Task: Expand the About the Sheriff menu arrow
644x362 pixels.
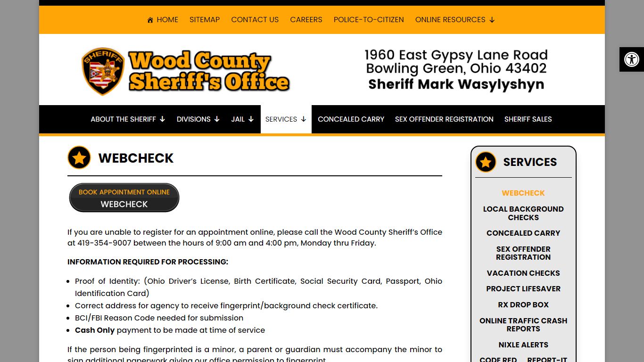Action: (x=162, y=119)
